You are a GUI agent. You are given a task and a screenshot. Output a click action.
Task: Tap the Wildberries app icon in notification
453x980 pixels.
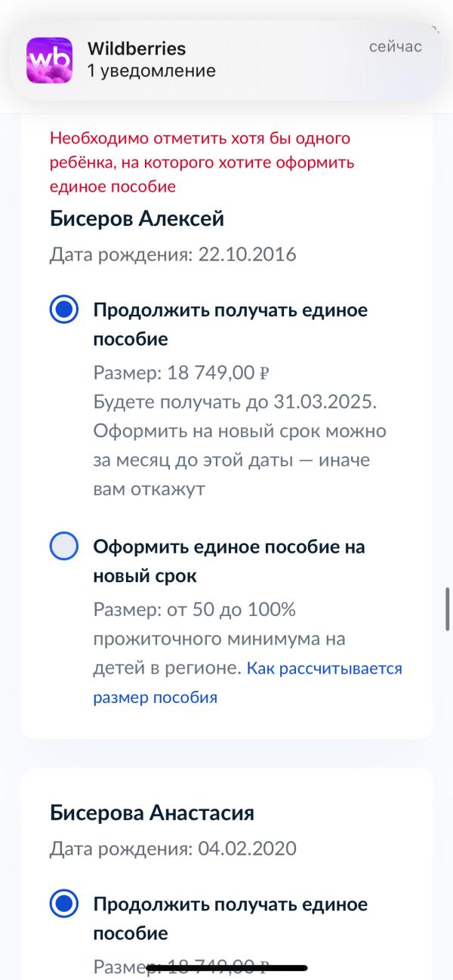click(50, 60)
